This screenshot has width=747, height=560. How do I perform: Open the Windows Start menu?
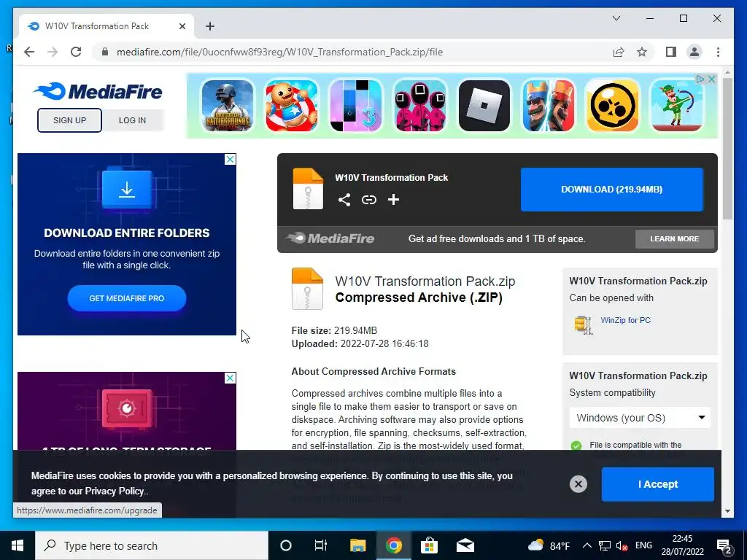pos(18,545)
